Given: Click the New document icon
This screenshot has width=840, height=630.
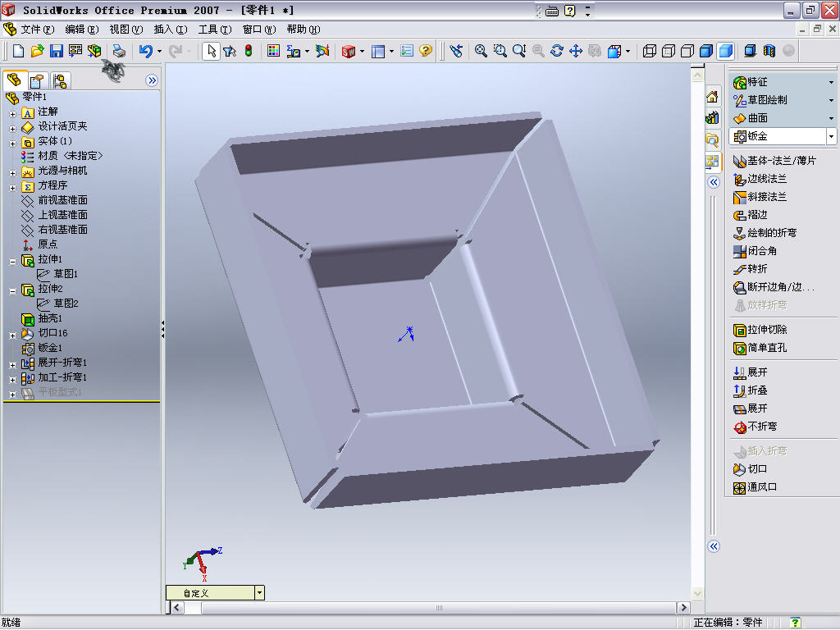Looking at the screenshot, I should coord(18,51).
